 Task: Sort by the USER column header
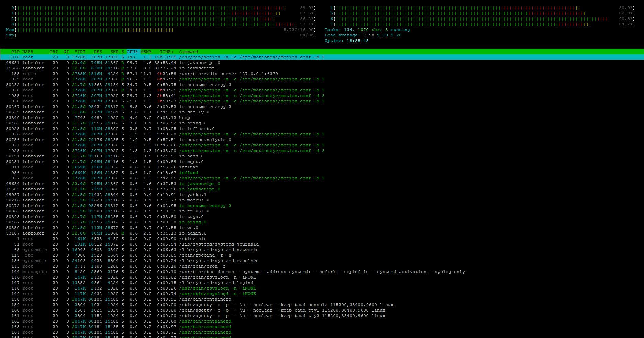[x=28, y=52]
